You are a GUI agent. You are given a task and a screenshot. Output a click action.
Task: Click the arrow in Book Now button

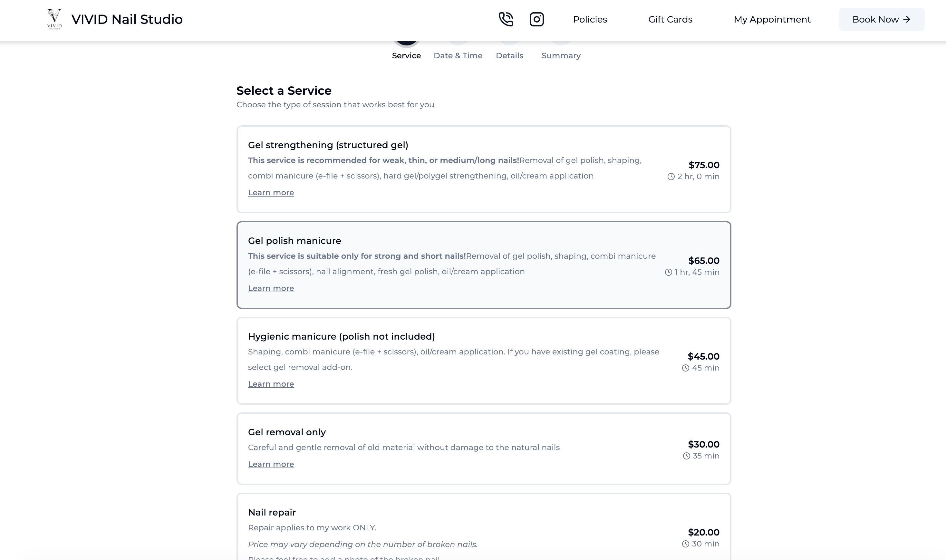click(907, 19)
